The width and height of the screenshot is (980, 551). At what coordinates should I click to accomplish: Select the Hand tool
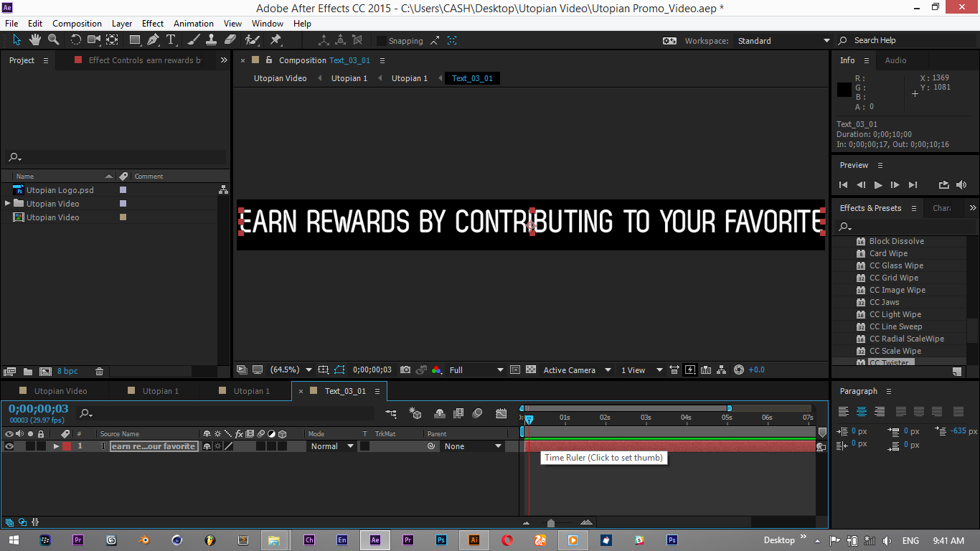[34, 40]
